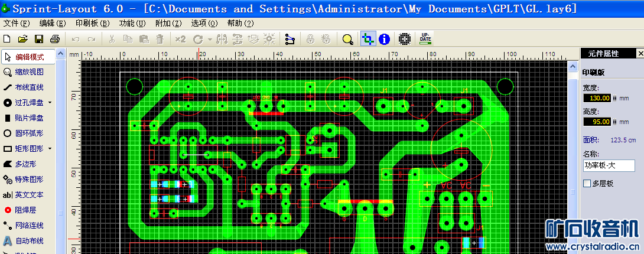Open the 印刷板(B) menu
The width and height of the screenshot is (644, 254).
point(93,24)
